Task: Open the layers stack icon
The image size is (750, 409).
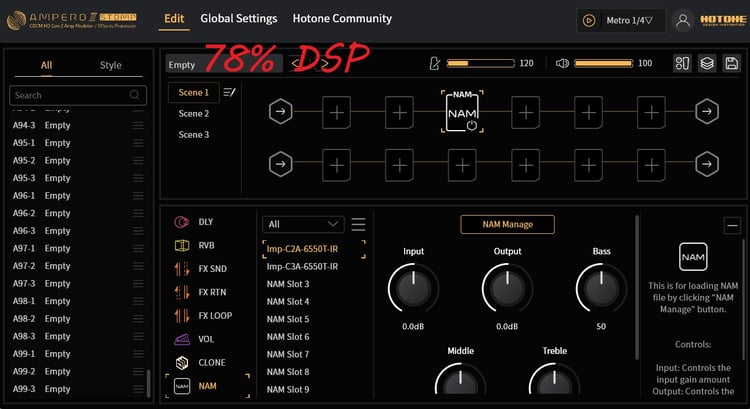Action: 706,63
